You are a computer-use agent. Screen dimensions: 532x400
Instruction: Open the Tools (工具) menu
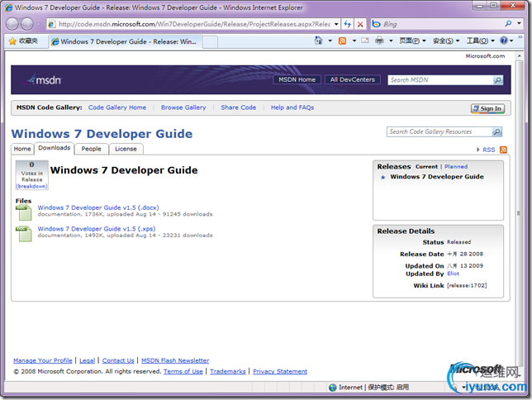(x=480, y=40)
